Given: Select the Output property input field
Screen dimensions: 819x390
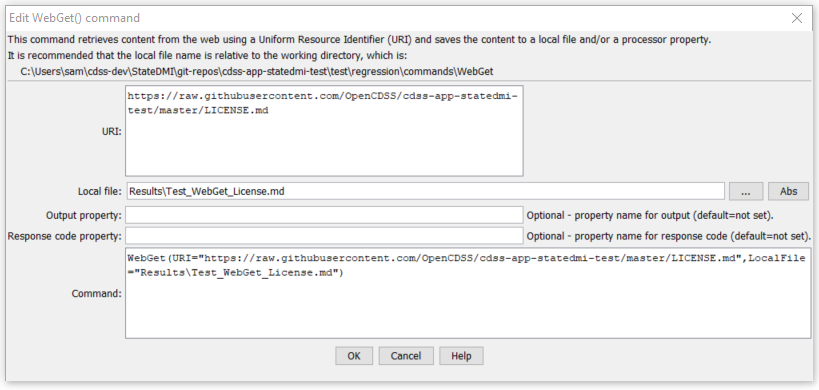Looking at the screenshot, I should (x=324, y=215).
